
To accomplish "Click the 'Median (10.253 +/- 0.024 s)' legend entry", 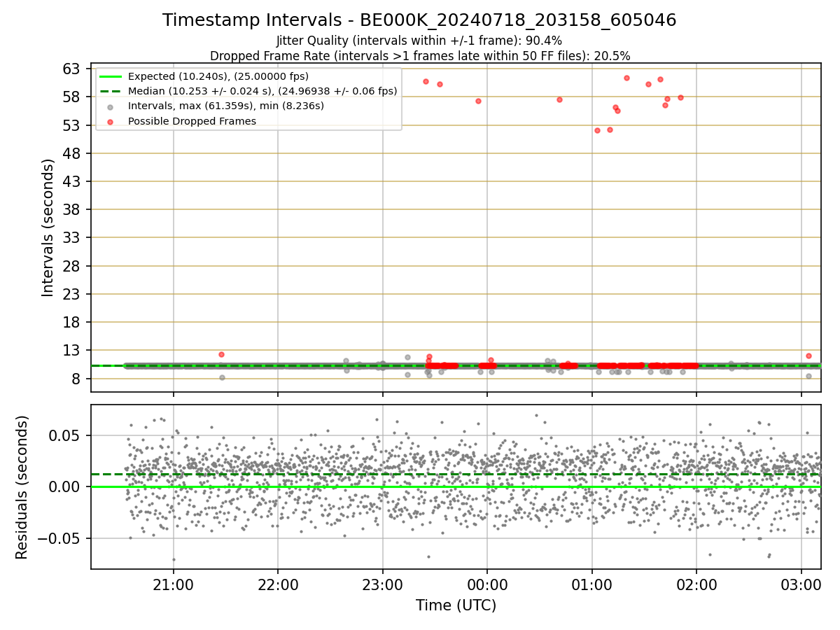I will [x=262, y=91].
